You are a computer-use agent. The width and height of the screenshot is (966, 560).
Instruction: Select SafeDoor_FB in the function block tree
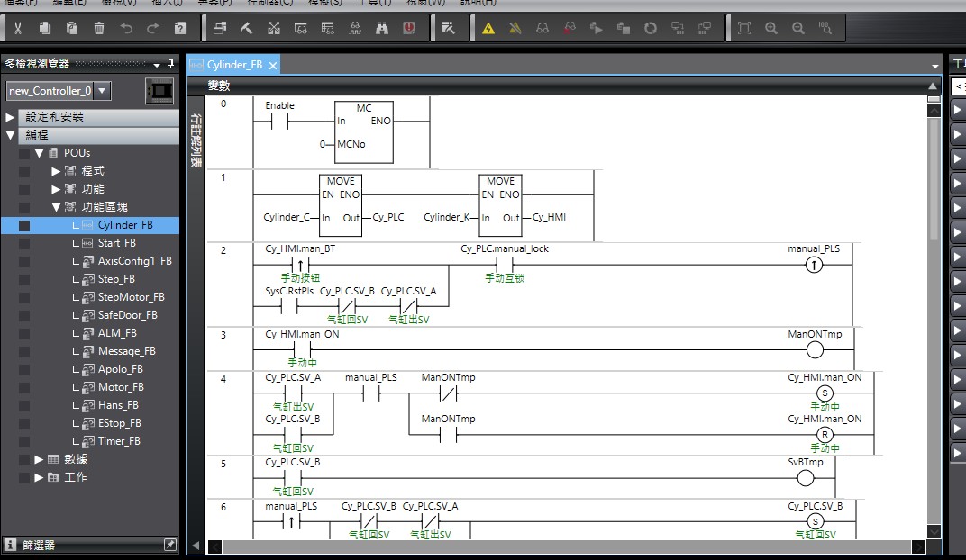[127, 315]
